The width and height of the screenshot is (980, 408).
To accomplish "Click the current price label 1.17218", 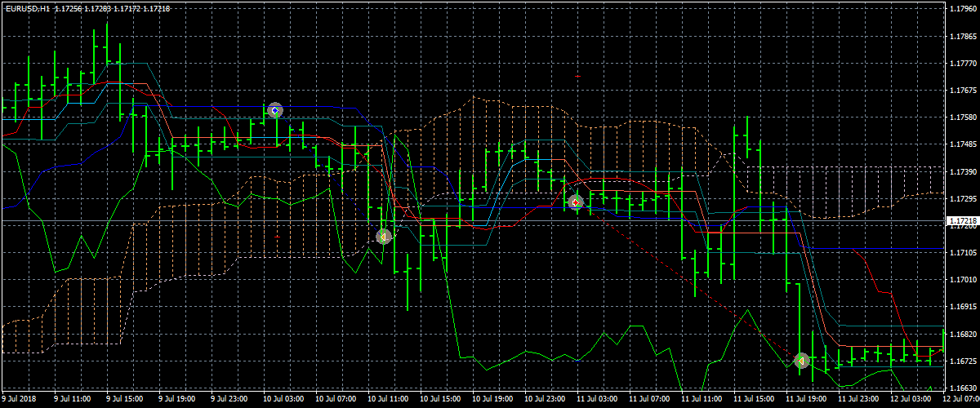I will tap(962, 221).
